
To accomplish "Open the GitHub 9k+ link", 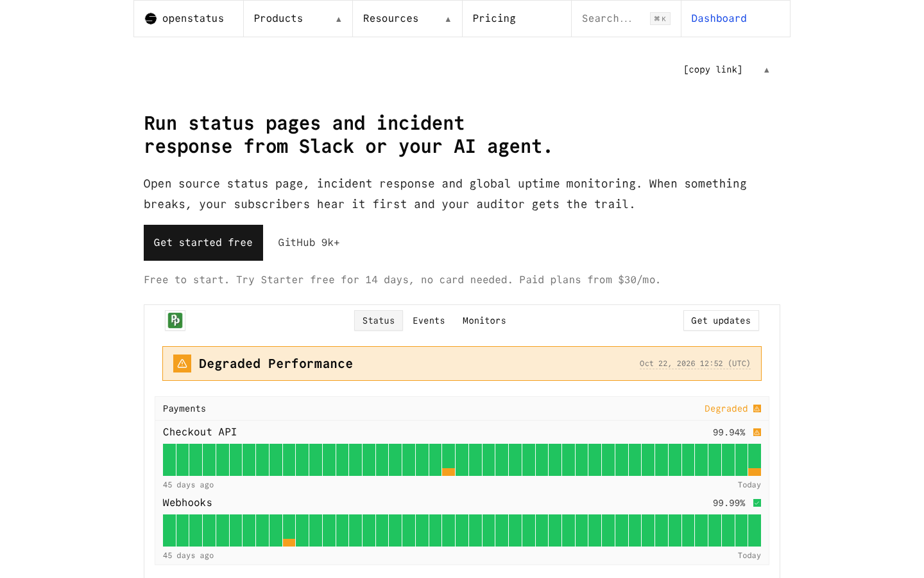I will coord(309,243).
